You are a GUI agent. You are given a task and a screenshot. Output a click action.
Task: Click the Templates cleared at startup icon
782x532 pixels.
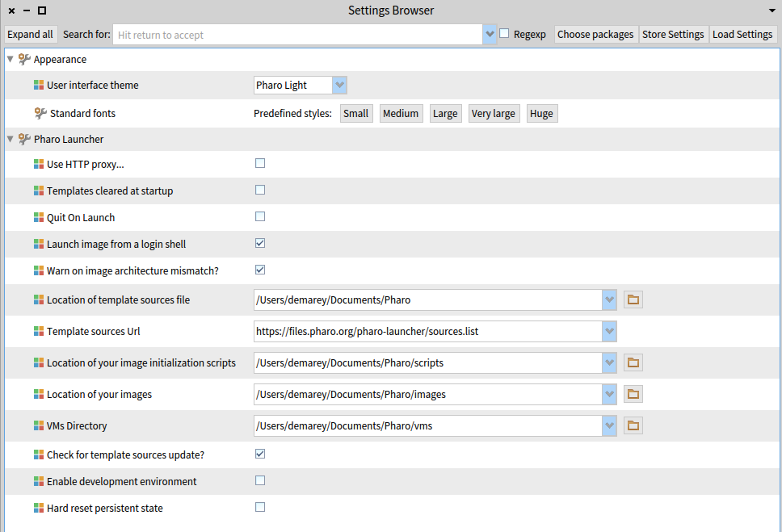[39, 191]
